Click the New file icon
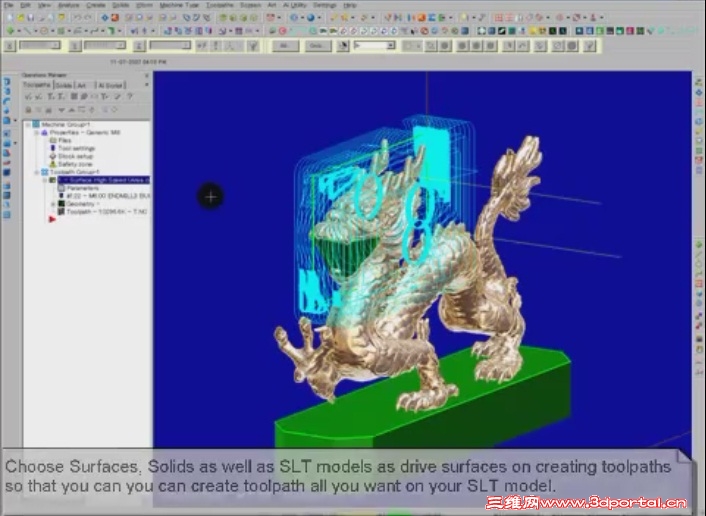This screenshot has height=516, width=706. click(10, 18)
